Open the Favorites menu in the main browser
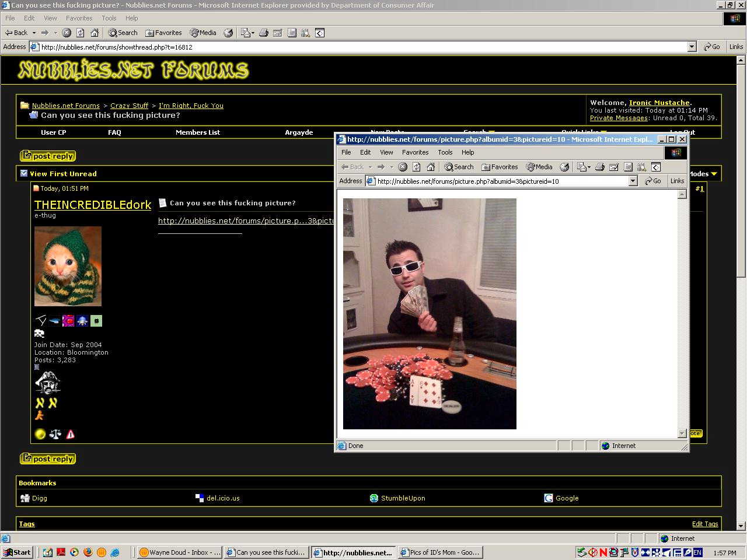Image resolution: width=747 pixels, height=560 pixels. click(79, 18)
